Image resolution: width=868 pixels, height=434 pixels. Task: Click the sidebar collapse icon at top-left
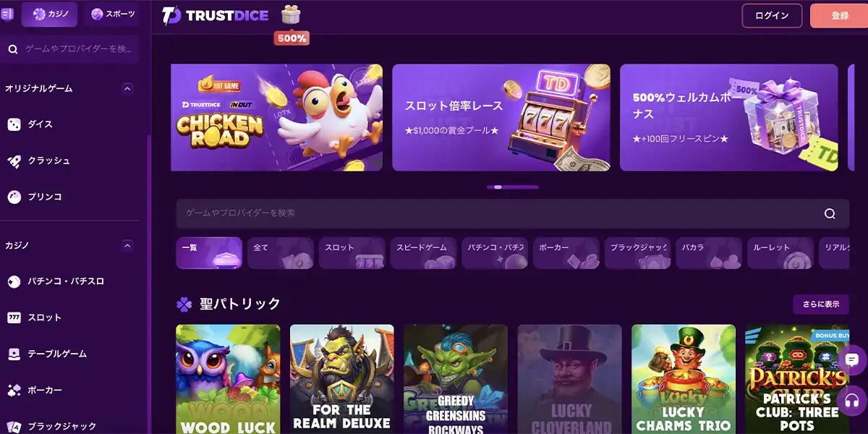[7, 14]
